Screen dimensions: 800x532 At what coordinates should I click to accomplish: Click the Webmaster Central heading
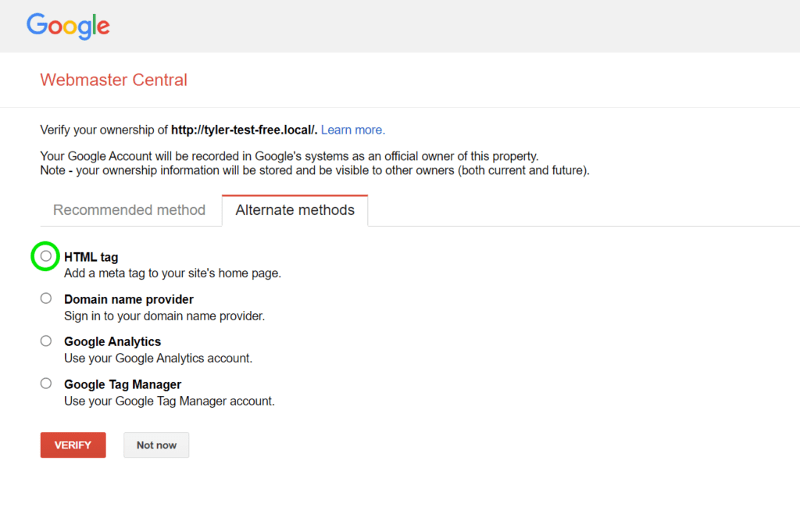114,80
